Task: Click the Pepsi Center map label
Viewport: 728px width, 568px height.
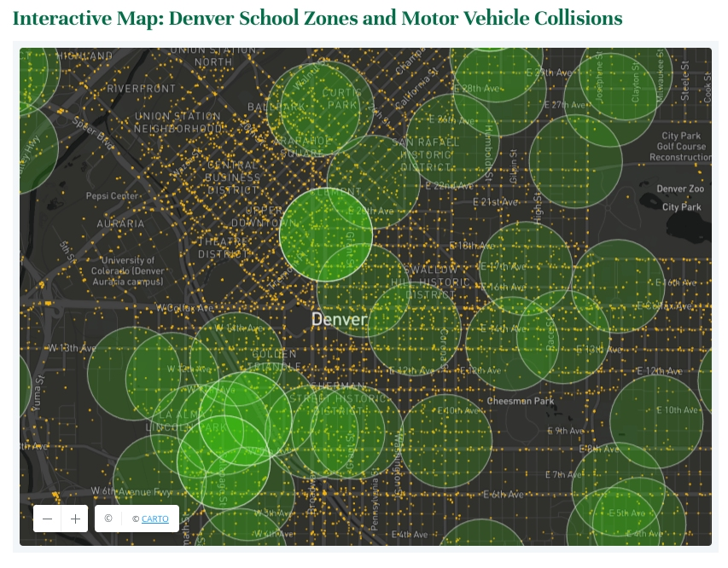Action: [112, 196]
